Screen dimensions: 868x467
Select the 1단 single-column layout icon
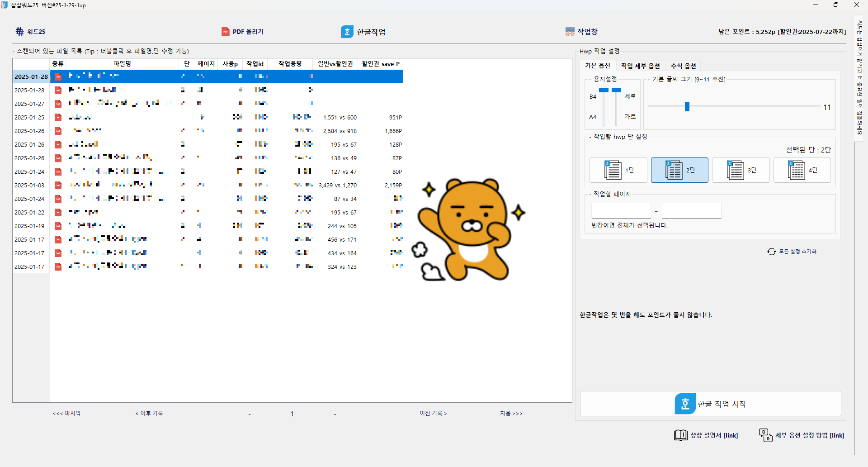(x=613, y=170)
